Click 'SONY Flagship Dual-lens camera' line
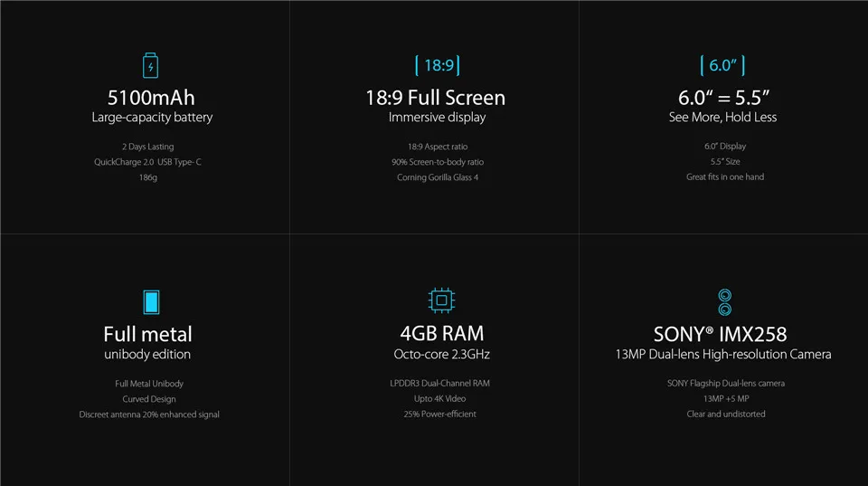The width and height of the screenshot is (868, 486). [726, 383]
